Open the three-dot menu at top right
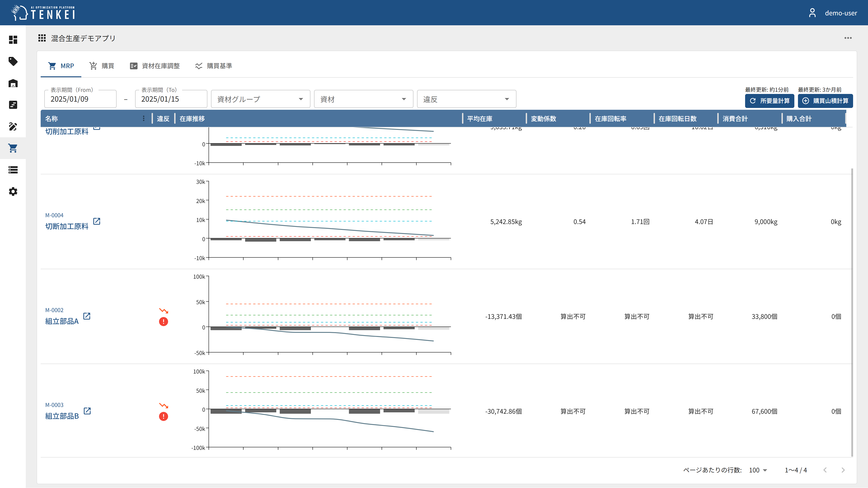Screen dimensions: 868x488 (848, 38)
